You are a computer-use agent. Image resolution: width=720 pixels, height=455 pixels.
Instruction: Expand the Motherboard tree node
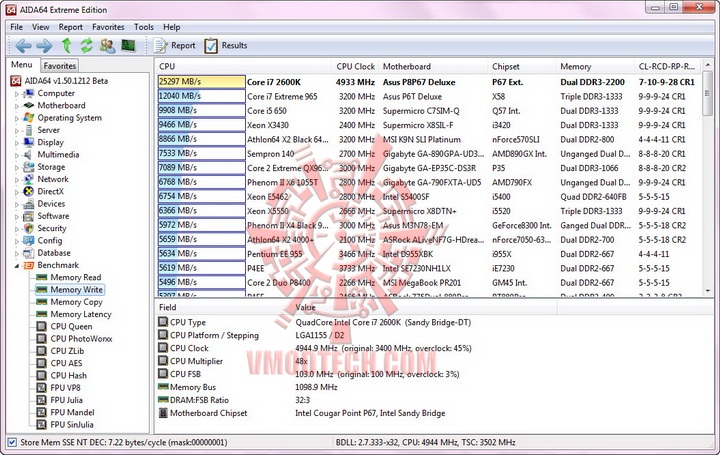click(x=17, y=106)
